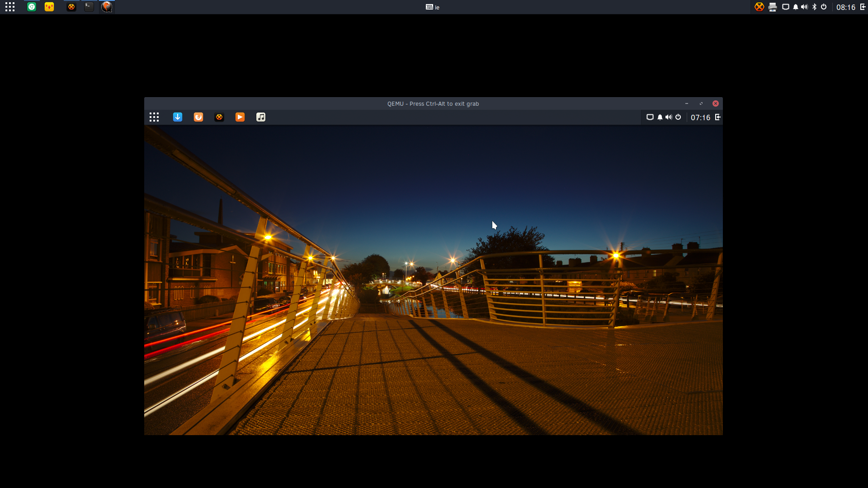Launch the orange X app in QEMU panel
The width and height of the screenshot is (868, 488).
pyautogui.click(x=219, y=117)
